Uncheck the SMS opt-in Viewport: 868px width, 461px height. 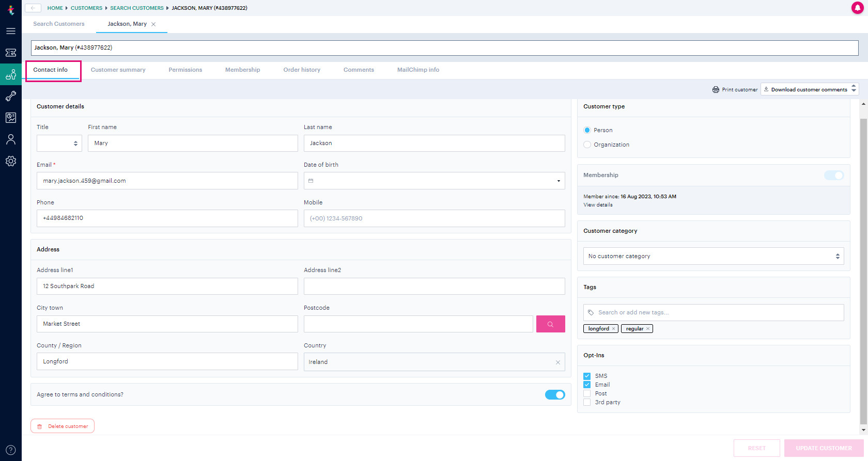point(587,376)
